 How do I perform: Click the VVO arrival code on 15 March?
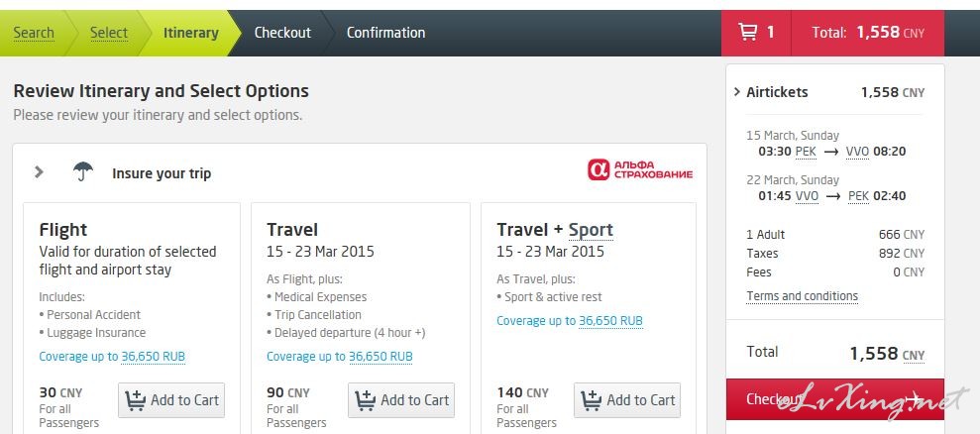(x=857, y=152)
